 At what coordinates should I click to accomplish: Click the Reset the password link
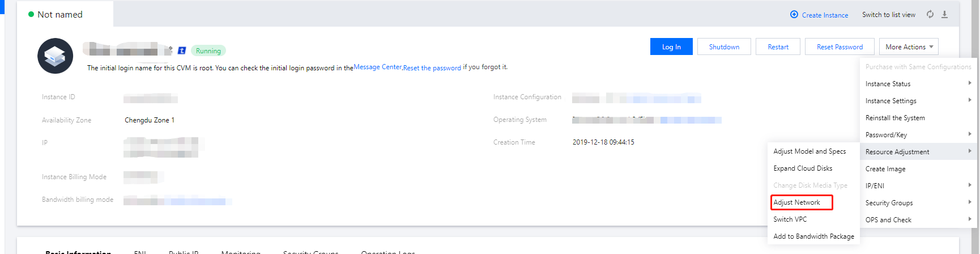(432, 67)
